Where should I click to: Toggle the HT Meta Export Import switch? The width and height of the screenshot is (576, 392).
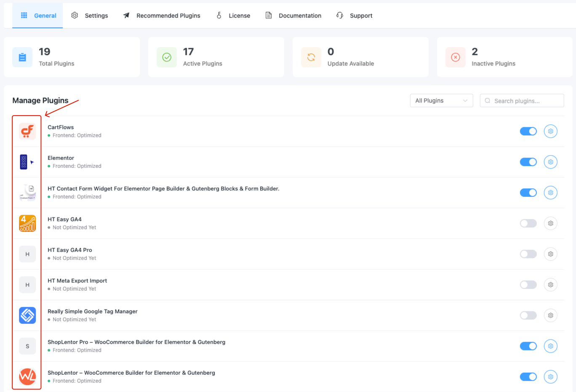[528, 284]
